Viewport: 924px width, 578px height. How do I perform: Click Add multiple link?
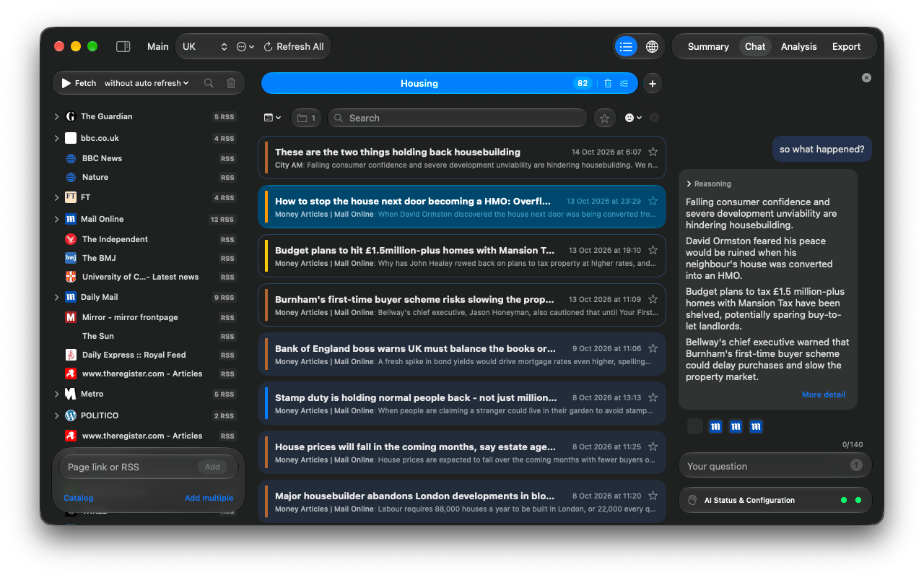click(209, 498)
